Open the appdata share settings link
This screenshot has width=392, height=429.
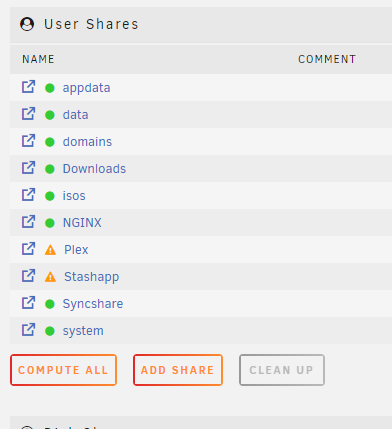(86, 88)
